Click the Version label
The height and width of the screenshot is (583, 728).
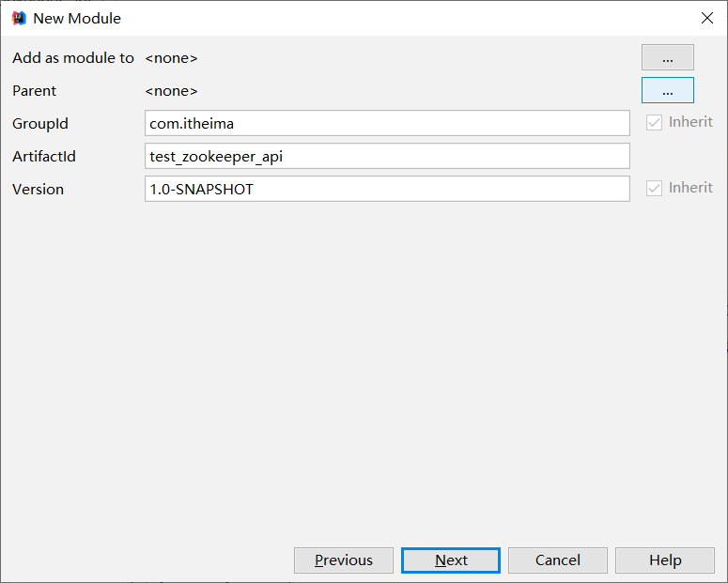coord(39,190)
